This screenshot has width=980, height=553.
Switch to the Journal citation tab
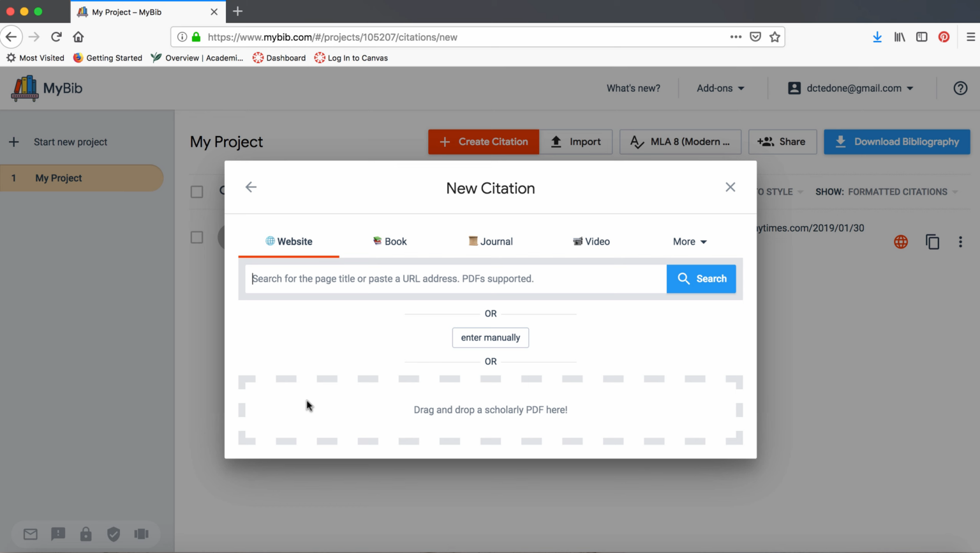tap(490, 241)
